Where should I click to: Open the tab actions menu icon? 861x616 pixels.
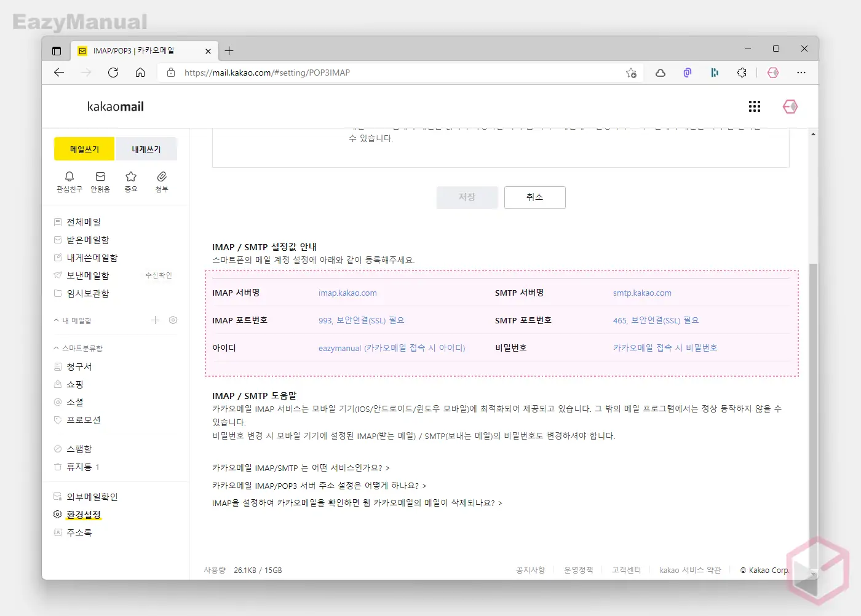(57, 51)
